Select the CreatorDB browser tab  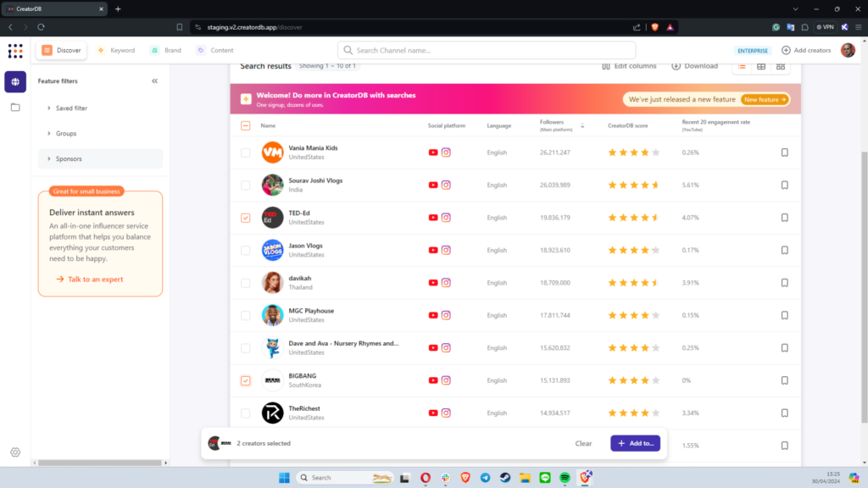pos(53,8)
